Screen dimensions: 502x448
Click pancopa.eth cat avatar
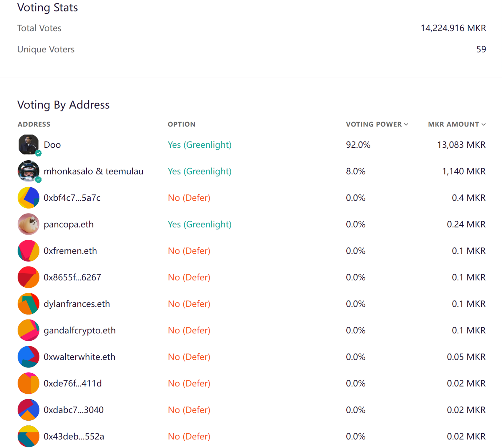pos(28,224)
